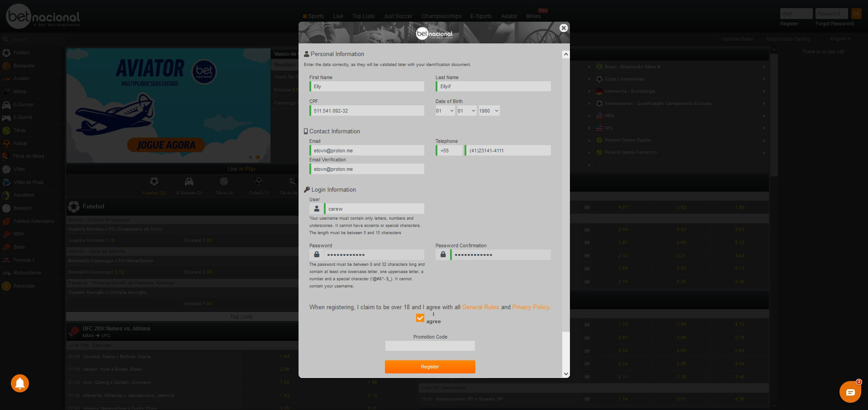868x410 pixels.
Task: Toggle the I agree checkbox
Action: [x=420, y=318]
